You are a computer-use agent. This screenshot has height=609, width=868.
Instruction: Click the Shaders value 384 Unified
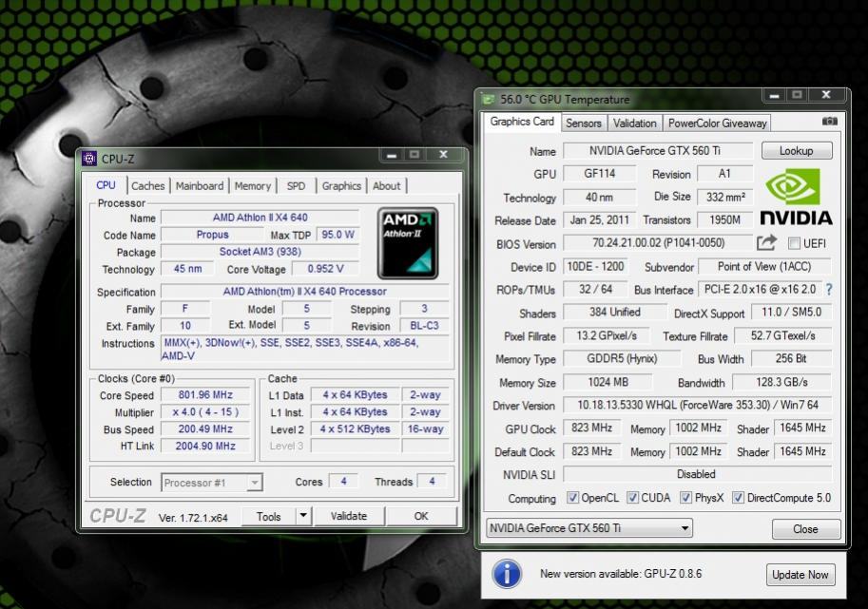pyautogui.click(x=614, y=312)
